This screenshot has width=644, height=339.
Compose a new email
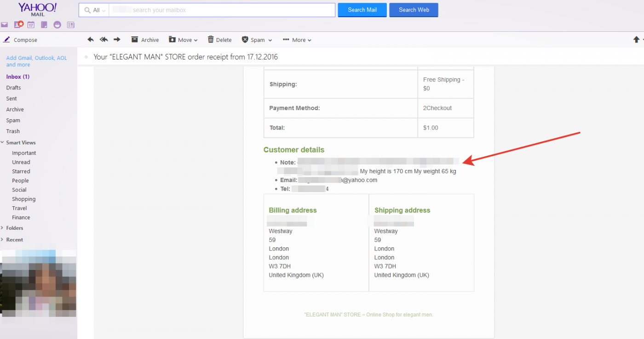20,40
